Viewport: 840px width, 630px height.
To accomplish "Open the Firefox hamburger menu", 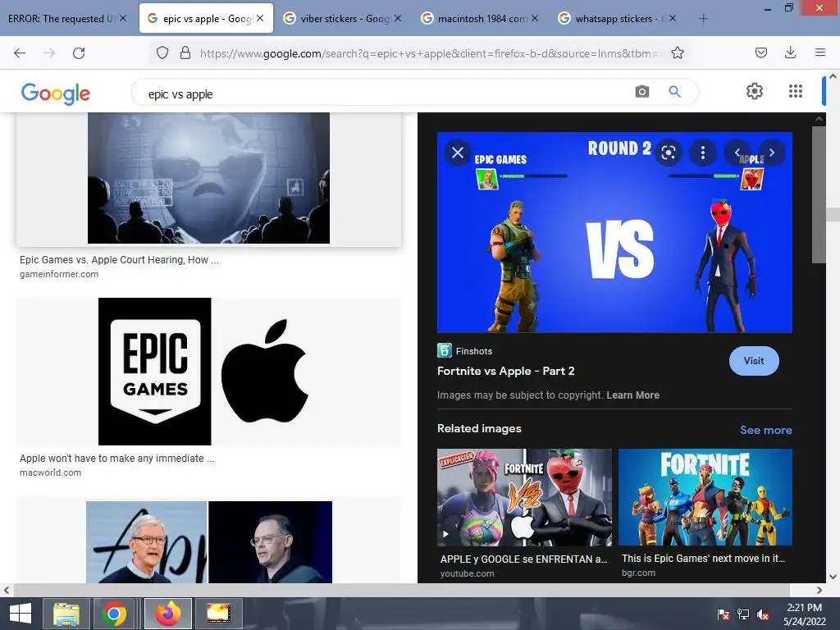I will 819,52.
